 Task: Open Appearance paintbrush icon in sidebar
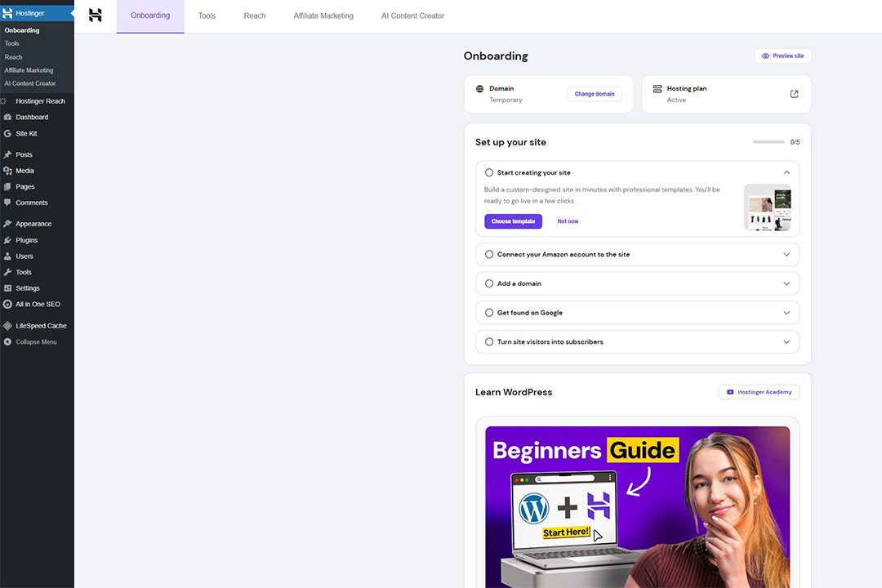coord(7,224)
